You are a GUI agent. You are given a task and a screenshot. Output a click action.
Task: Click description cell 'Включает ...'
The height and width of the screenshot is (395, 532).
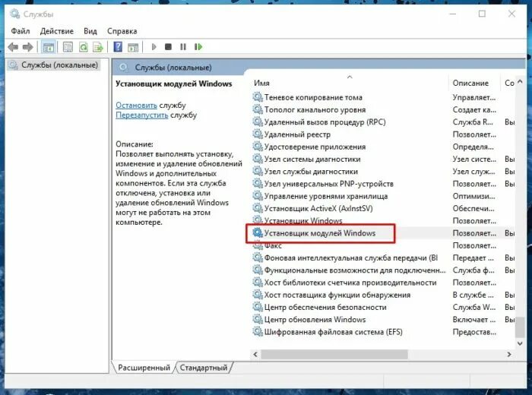click(473, 319)
